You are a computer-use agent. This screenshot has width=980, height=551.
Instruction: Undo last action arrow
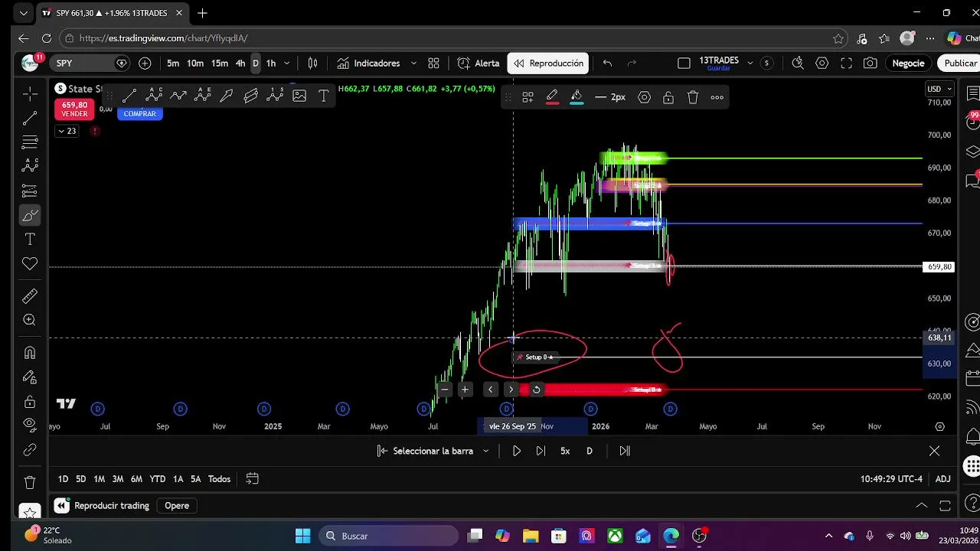pyautogui.click(x=607, y=64)
